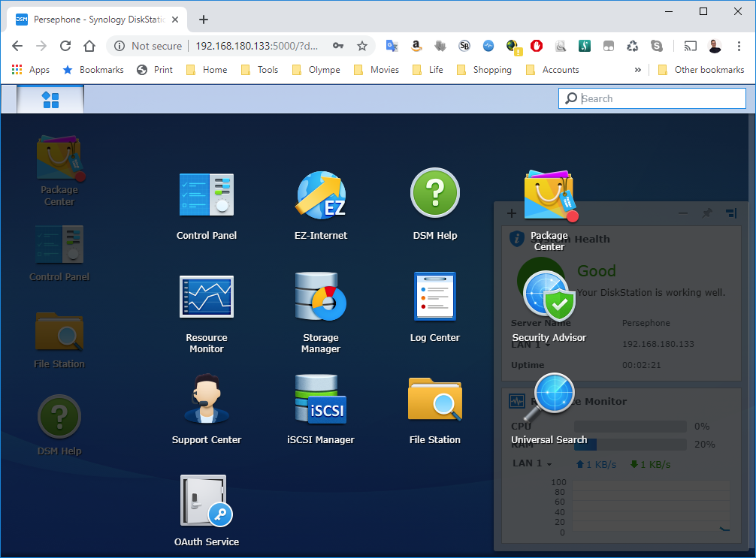
Task: Open saved passwords key icon
Action: pyautogui.click(x=338, y=46)
